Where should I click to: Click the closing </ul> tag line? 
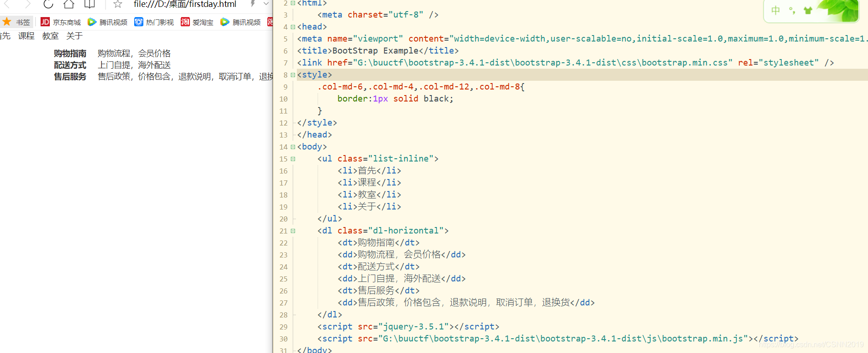330,219
